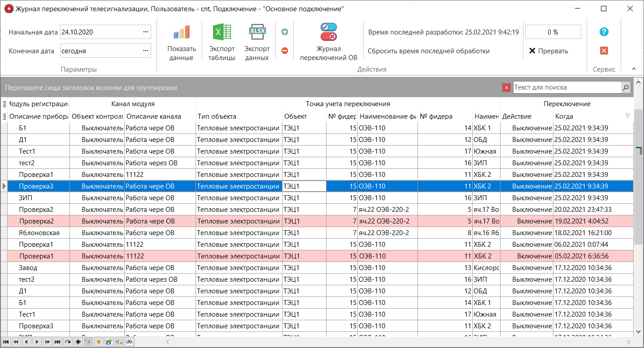Open the Начальная дата date picker
This screenshot has height=348, width=644.
point(146,32)
